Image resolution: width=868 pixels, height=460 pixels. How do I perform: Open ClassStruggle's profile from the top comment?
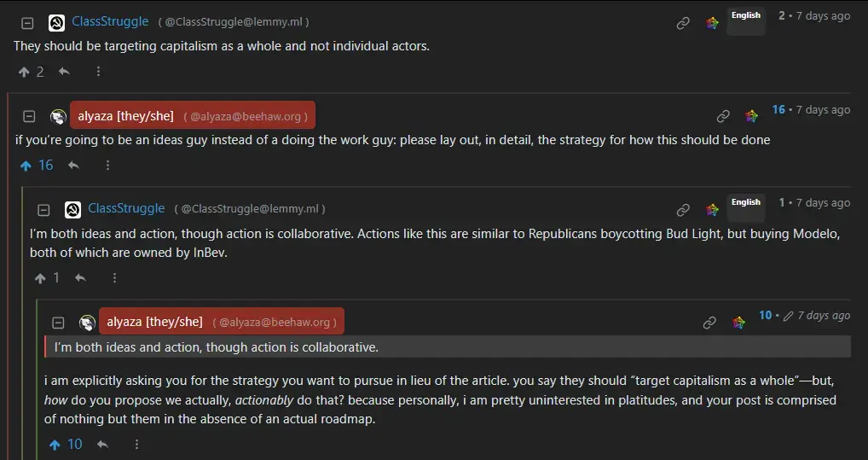[x=110, y=21]
